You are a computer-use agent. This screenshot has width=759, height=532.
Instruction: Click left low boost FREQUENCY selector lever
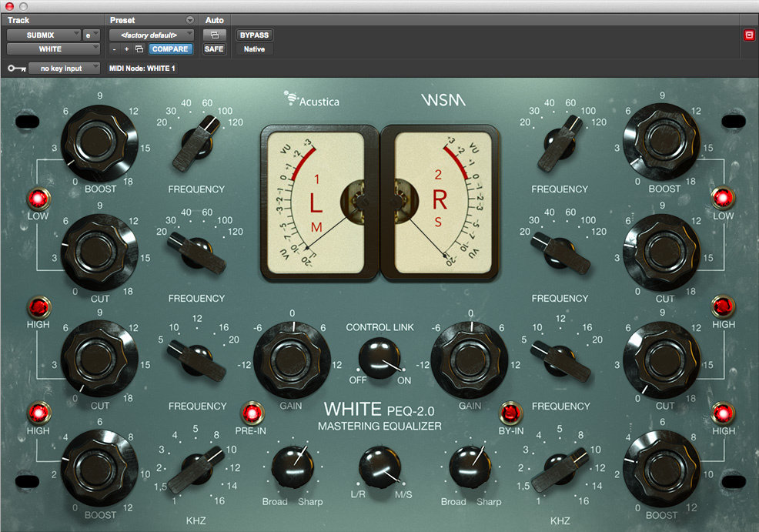tap(196, 143)
